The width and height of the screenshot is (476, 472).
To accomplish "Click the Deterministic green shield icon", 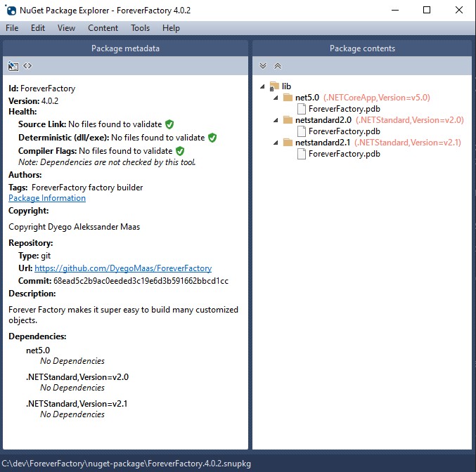I will (212, 138).
